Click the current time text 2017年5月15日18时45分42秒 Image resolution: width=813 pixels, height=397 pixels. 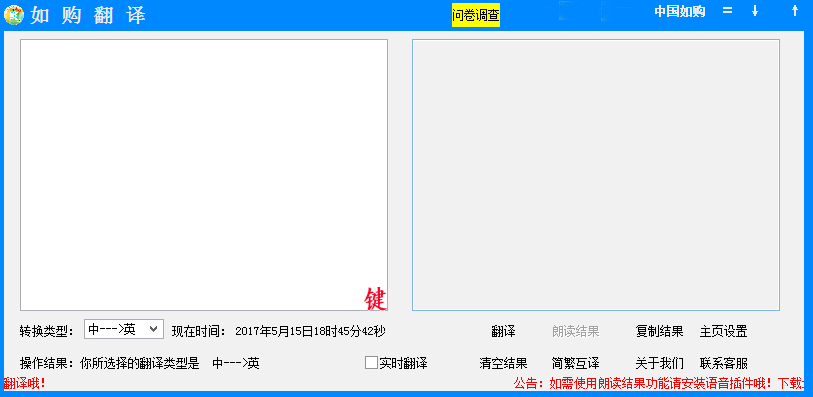(x=310, y=331)
